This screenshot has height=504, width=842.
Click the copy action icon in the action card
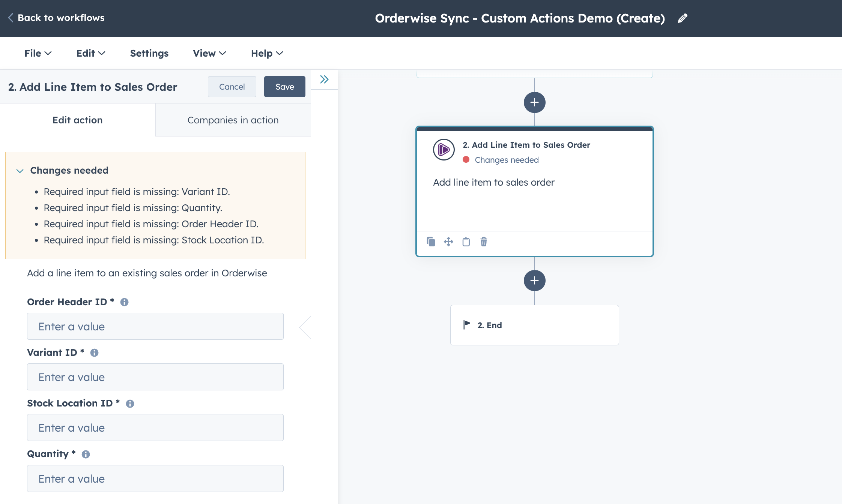(x=431, y=241)
